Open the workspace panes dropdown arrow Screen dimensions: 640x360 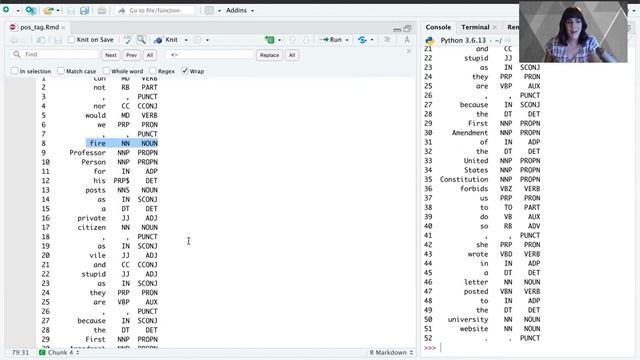coord(219,10)
